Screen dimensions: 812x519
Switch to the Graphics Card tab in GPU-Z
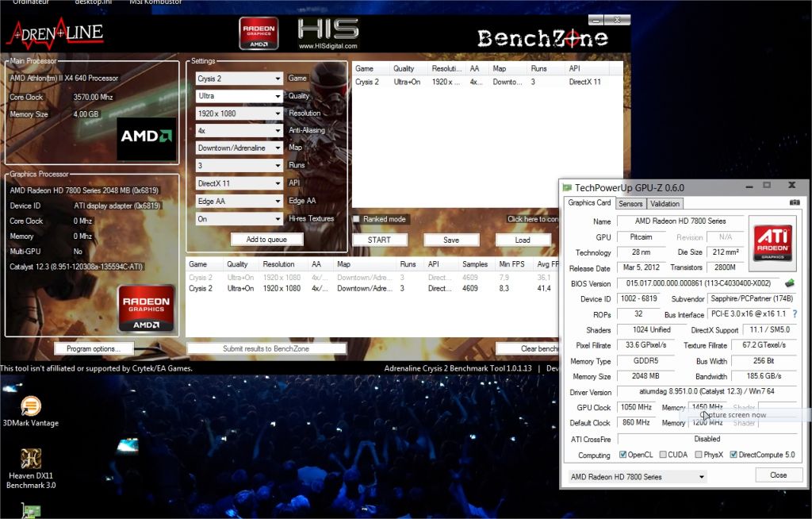click(589, 202)
